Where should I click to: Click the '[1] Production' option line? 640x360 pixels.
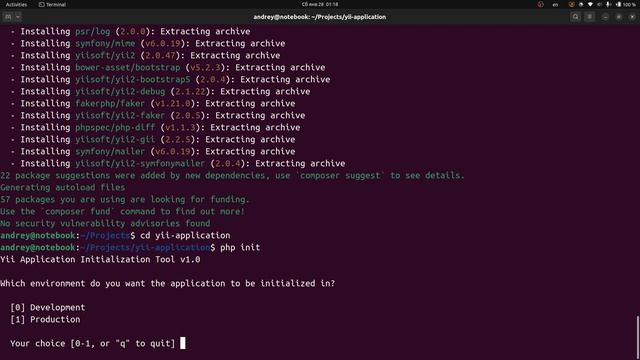(x=45, y=319)
